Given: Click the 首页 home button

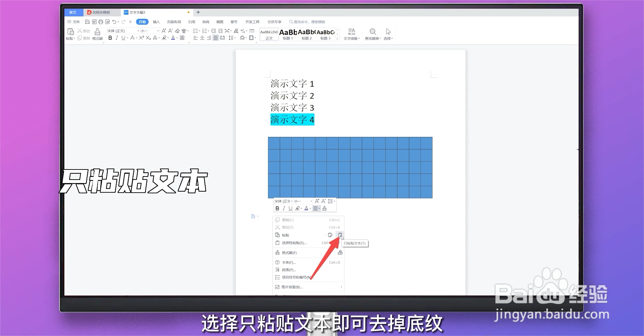Looking at the screenshot, I should [73, 12].
